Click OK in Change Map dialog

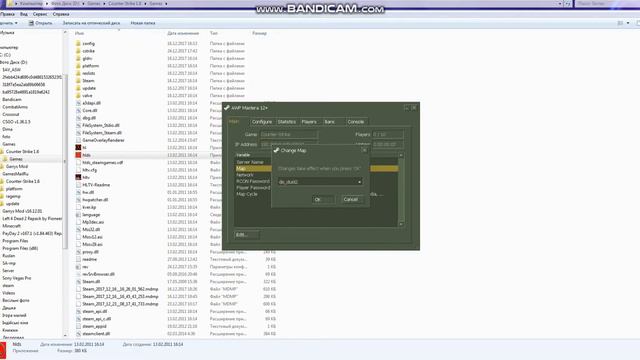click(x=323, y=200)
